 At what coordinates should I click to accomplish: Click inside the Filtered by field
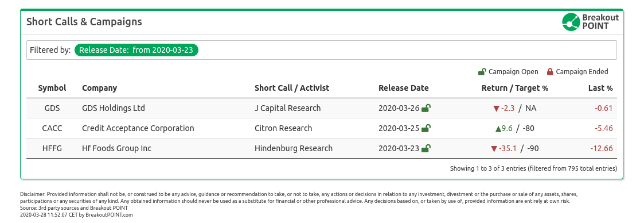point(322,50)
